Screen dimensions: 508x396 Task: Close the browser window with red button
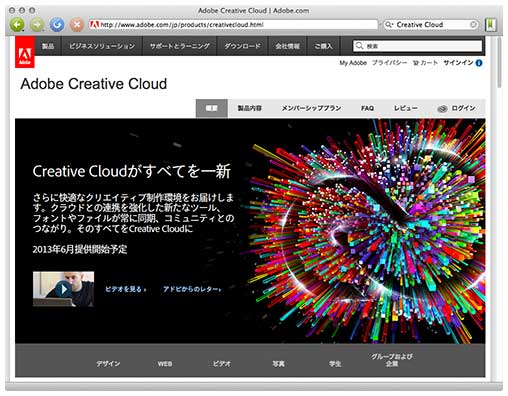pyautogui.click(x=12, y=10)
